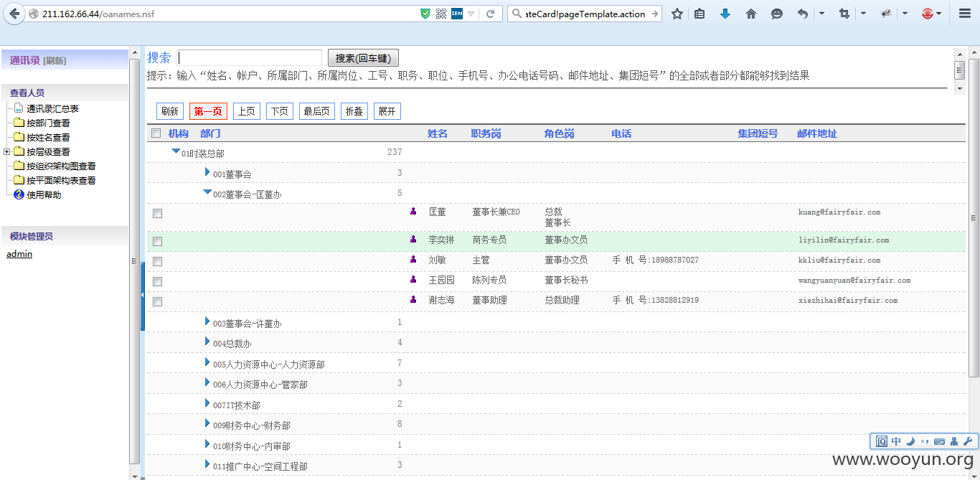This screenshot has height=480, width=980.
Task: Open the admin link
Action: pos(19,254)
